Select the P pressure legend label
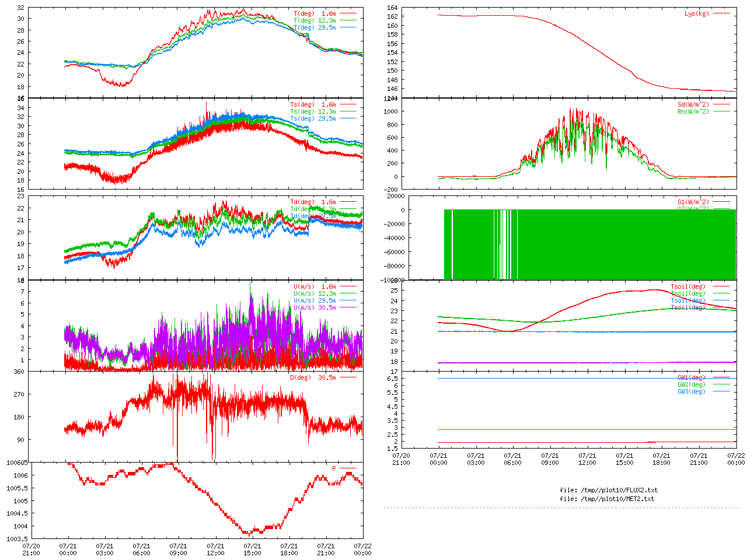 coord(334,468)
